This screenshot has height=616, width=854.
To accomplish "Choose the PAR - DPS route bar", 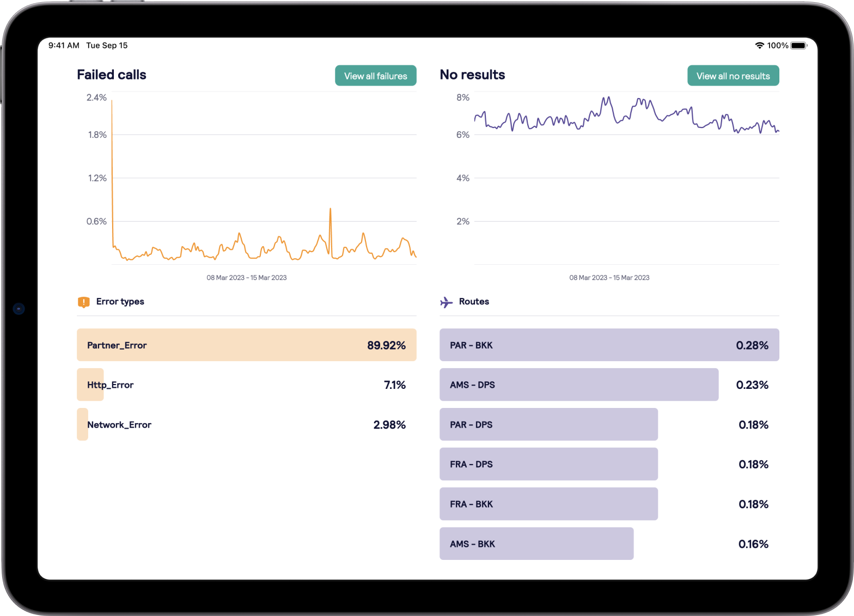I will [x=548, y=425].
